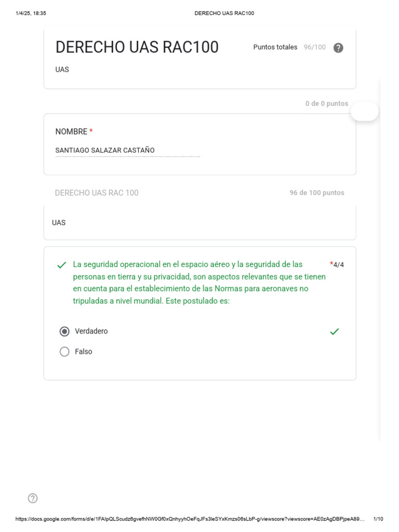Click the white floating pill button at right

(365, 111)
